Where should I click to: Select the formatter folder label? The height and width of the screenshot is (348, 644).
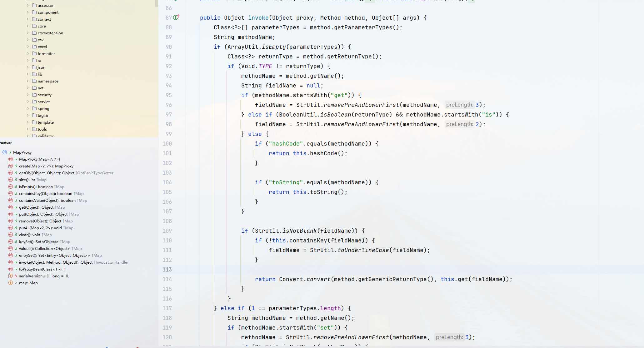tap(46, 53)
